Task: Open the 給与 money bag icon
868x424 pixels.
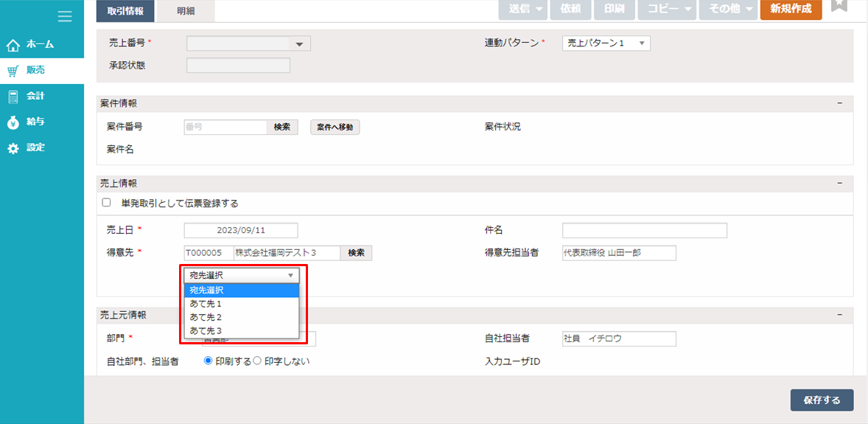Action: 13,122
